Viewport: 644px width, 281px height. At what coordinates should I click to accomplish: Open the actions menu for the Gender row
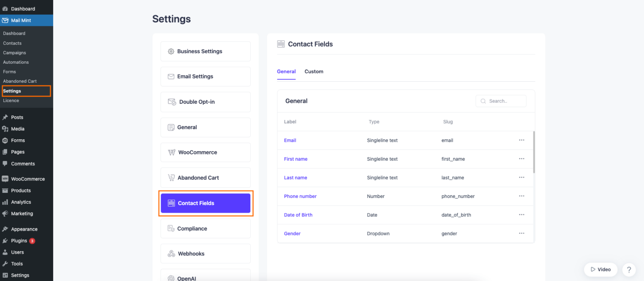click(522, 233)
